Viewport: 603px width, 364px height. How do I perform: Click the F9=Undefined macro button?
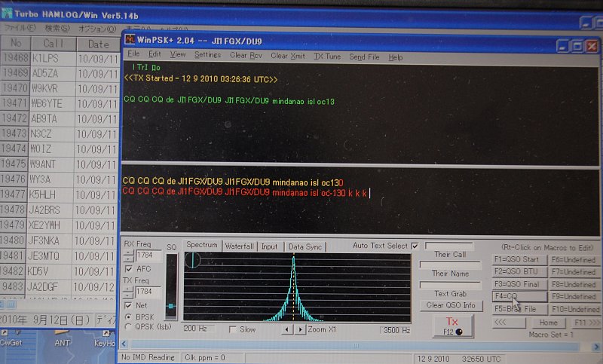pos(574,297)
